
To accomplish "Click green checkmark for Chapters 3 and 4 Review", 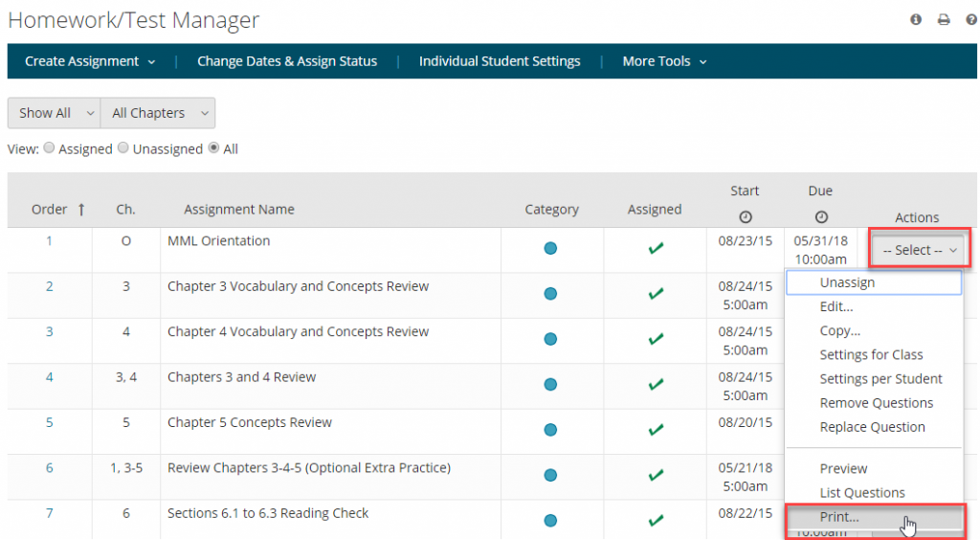I will [x=656, y=384].
